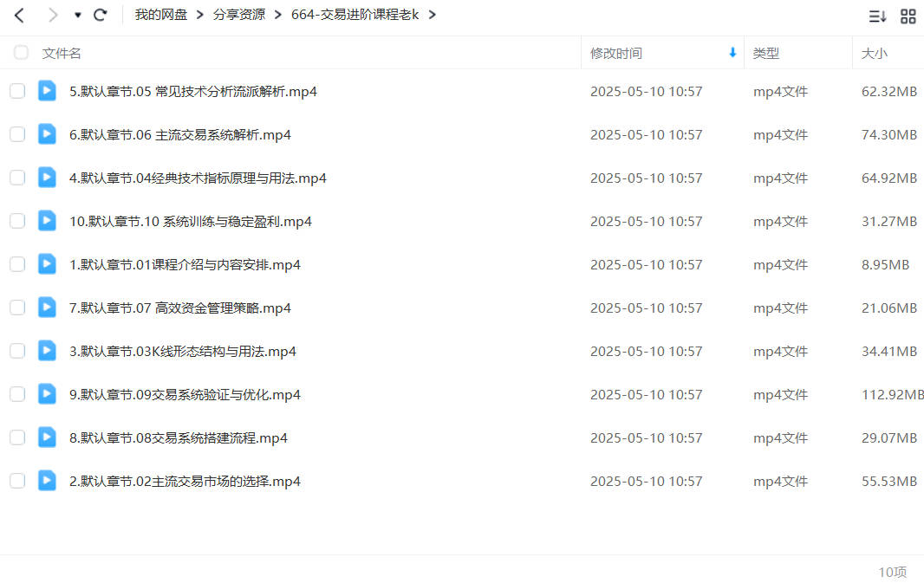924x583 pixels.
Task: Click the 8.95MB size value
Action: (886, 264)
